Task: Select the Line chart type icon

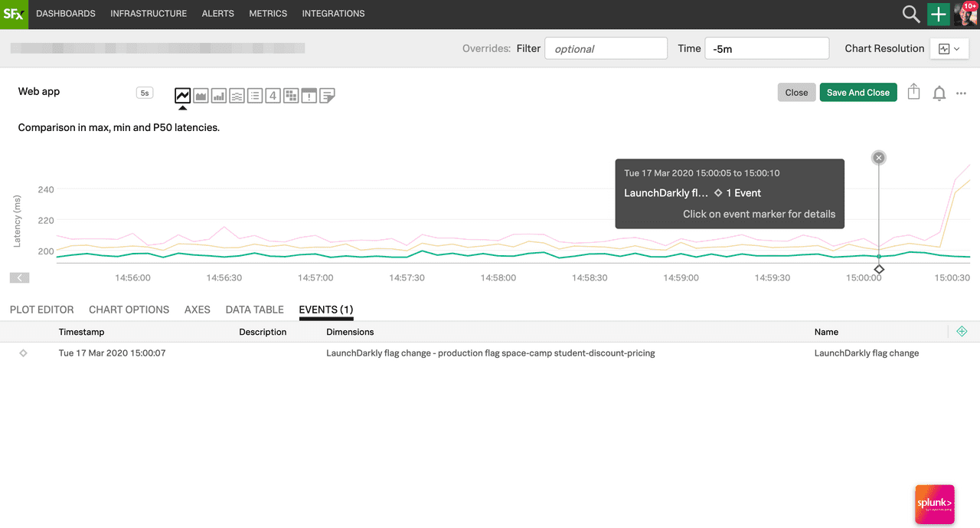Action: (x=182, y=95)
